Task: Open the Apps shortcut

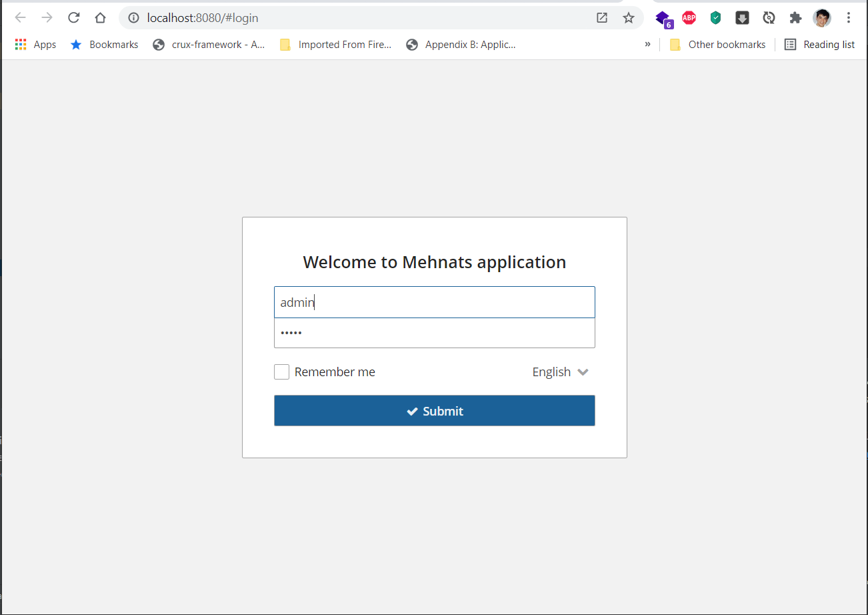Action: (x=35, y=45)
